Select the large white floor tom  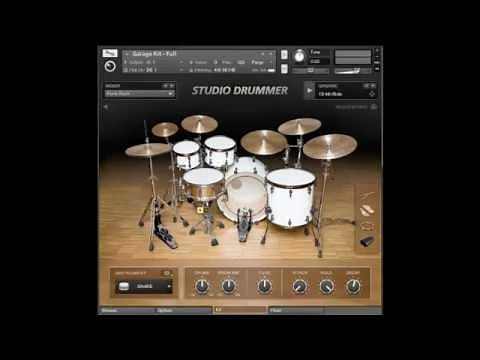(290, 197)
